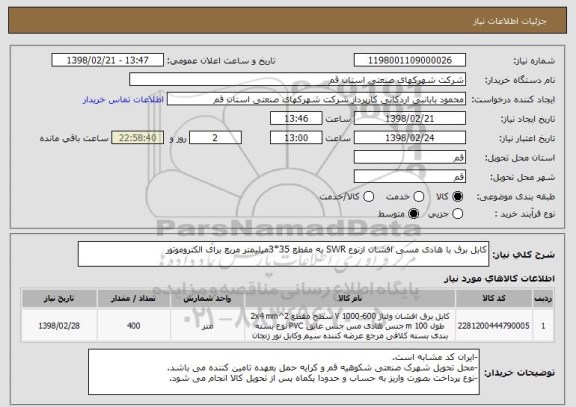Image resolution: width=576 pixels, height=407 pixels.
Task: Click the جزئیات اطلاعات نیاز header title
Action: click(x=510, y=21)
